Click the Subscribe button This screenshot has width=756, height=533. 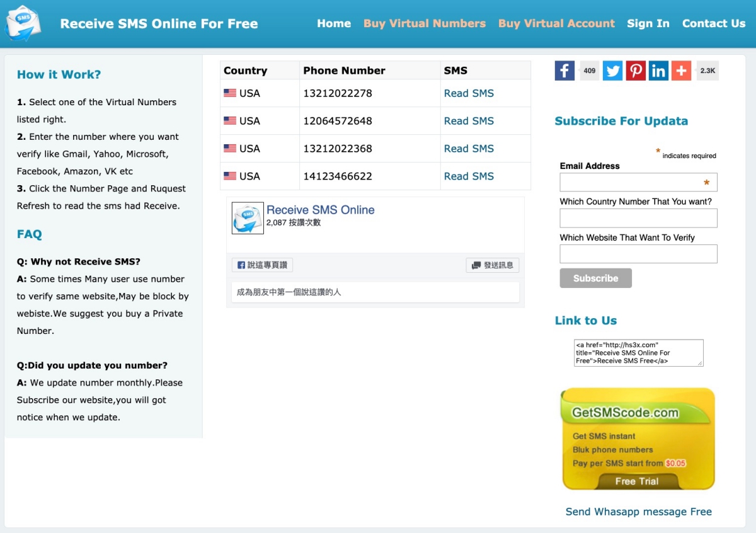(595, 278)
